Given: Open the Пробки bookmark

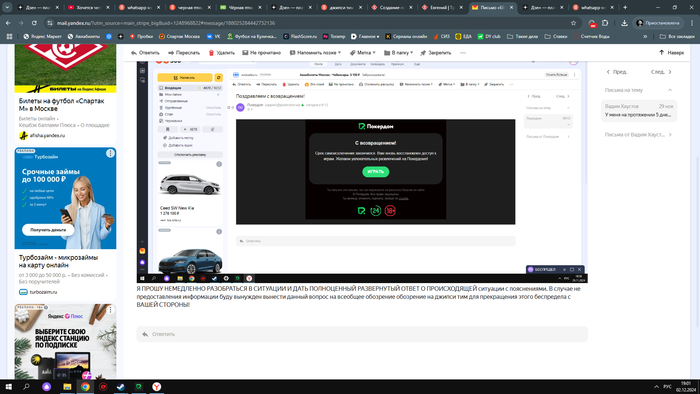Looking at the screenshot, I should click(x=141, y=36).
